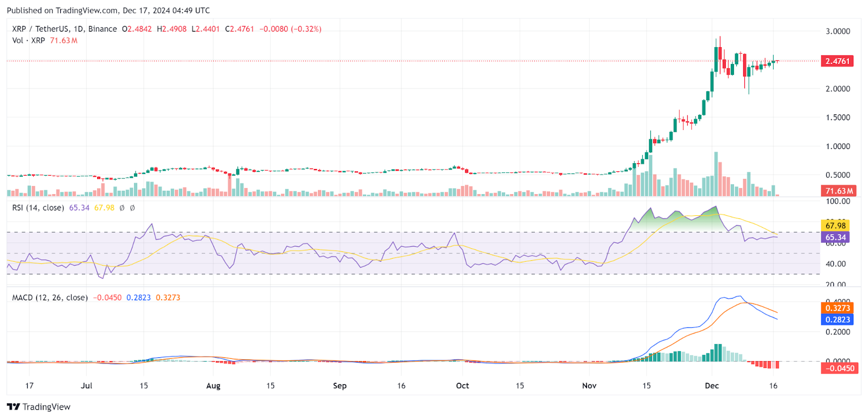Image resolution: width=868 pixels, height=419 pixels.
Task: Click the 0.2000 MACD axis label
Action: 838,332
